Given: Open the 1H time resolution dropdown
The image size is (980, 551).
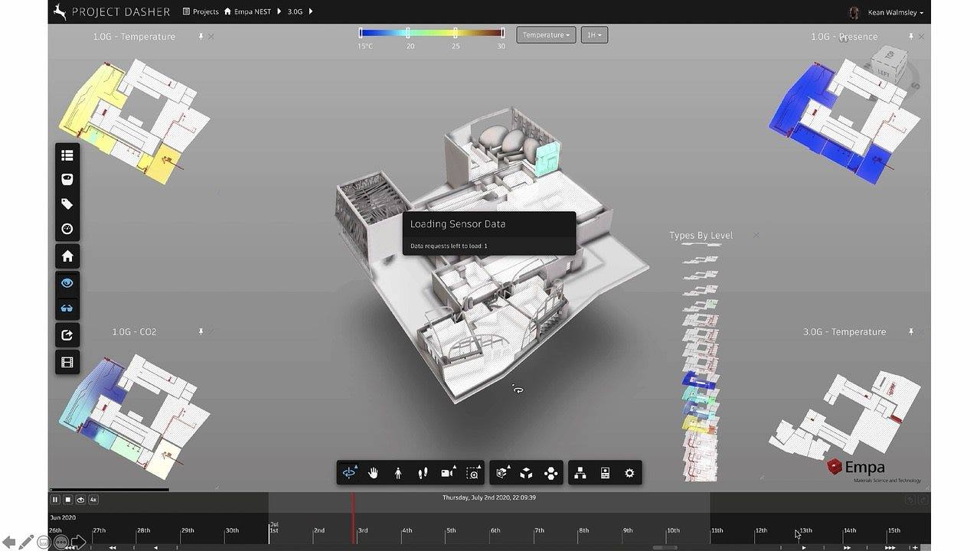Looking at the screenshot, I should 594,35.
